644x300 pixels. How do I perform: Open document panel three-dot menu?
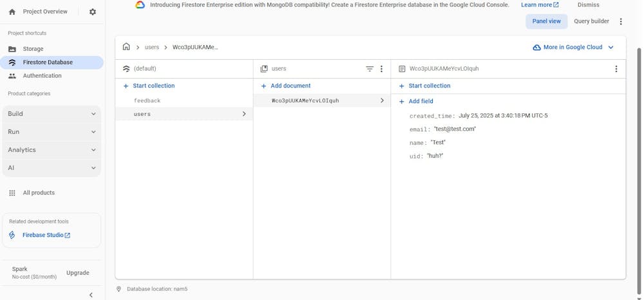[x=616, y=69]
